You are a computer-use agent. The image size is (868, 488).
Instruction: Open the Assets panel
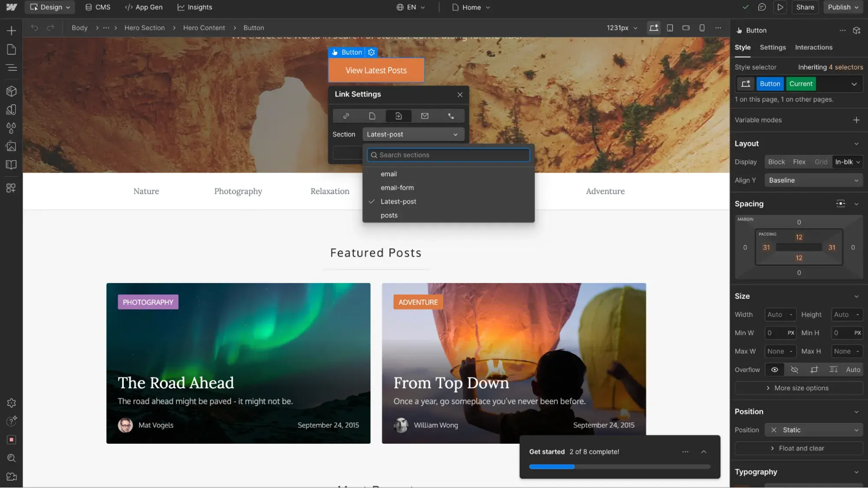click(11, 146)
